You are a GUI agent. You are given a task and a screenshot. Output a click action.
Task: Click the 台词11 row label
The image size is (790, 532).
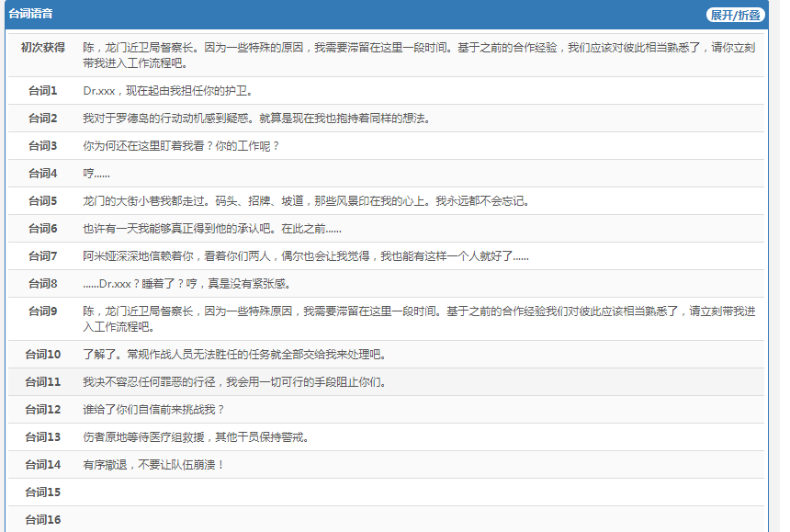click(x=42, y=382)
